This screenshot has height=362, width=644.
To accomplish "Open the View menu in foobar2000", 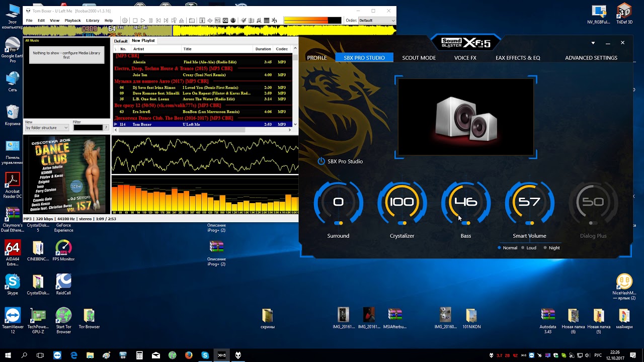I will click(54, 21).
